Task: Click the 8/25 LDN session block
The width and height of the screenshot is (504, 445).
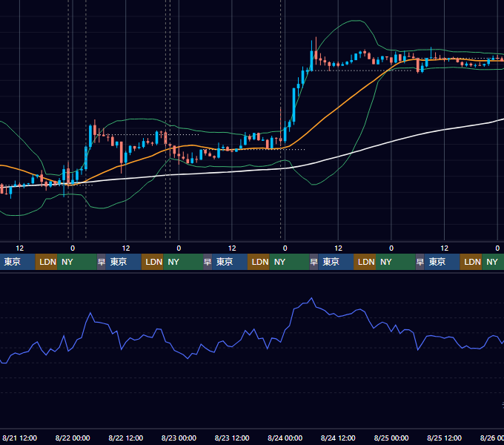Action: (x=471, y=262)
